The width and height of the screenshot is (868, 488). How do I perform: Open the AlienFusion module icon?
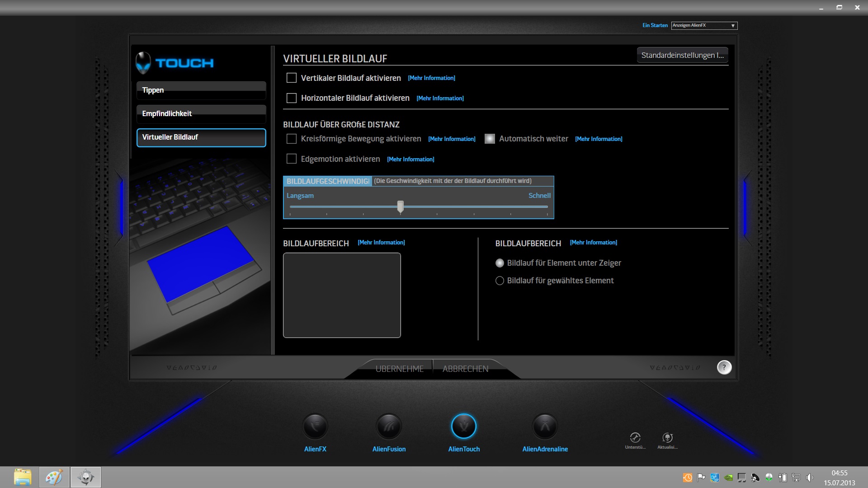tap(389, 427)
